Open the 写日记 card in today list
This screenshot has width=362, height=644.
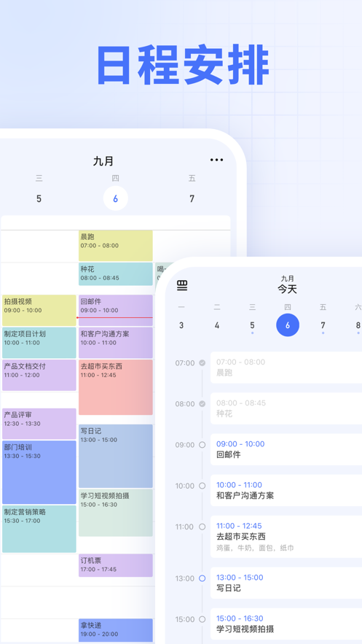[x=286, y=583]
